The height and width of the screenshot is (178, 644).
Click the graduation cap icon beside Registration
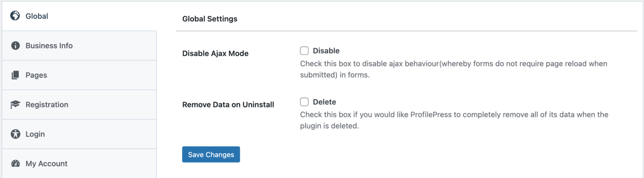[15, 104]
